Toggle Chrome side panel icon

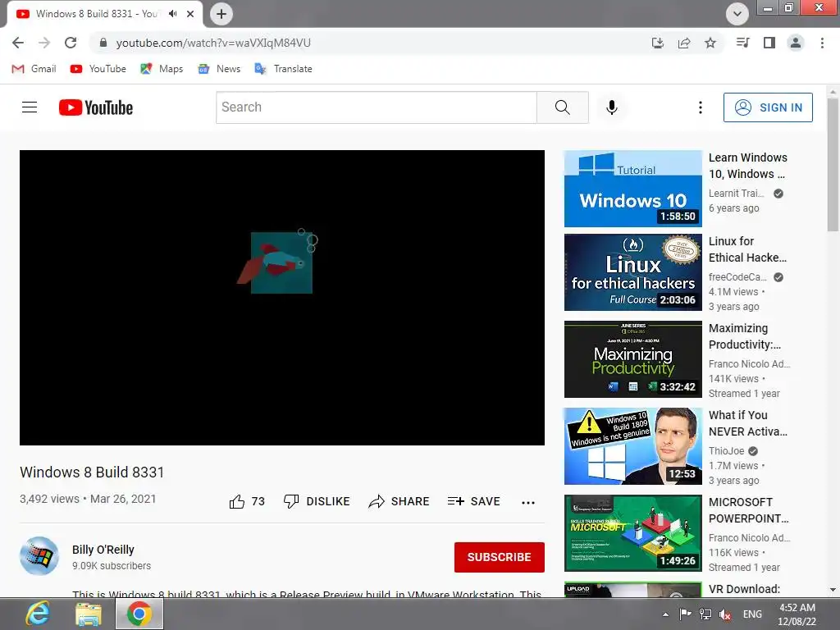pyautogui.click(x=769, y=43)
